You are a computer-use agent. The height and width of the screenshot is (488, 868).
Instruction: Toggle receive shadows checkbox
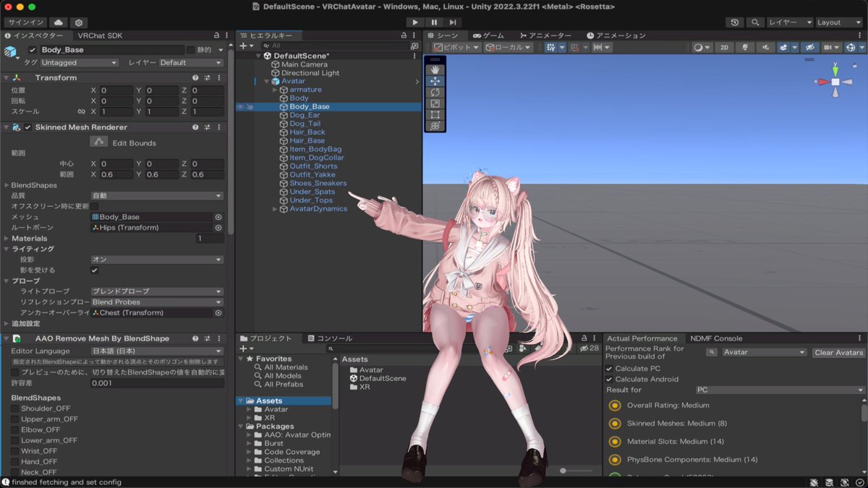94,270
